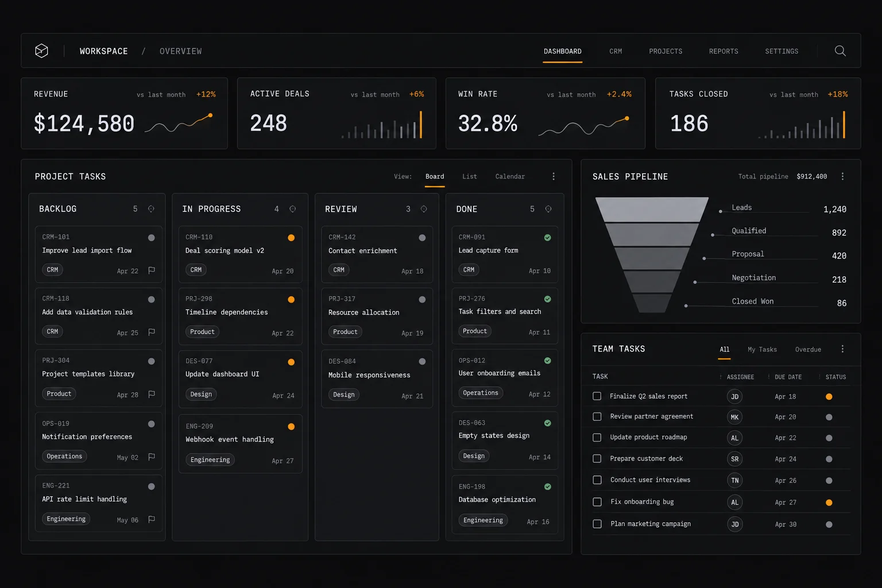
Task: Click the green checkmark on Lead capture form
Action: tap(548, 238)
